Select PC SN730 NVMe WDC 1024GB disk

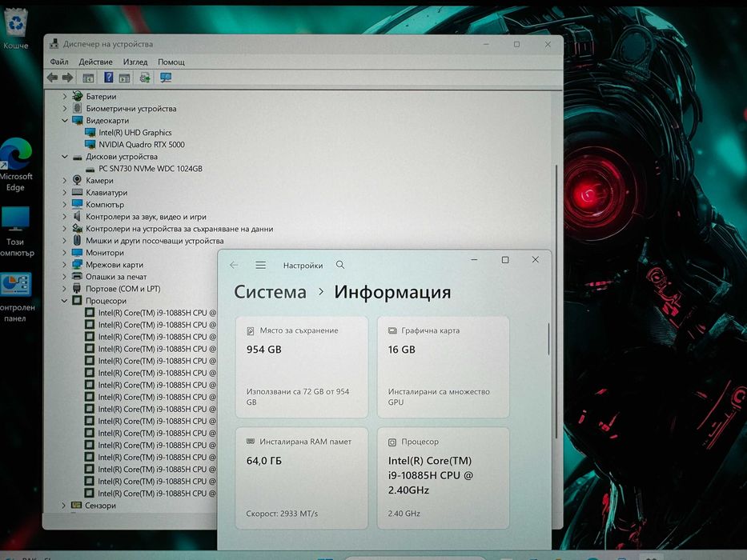151,169
